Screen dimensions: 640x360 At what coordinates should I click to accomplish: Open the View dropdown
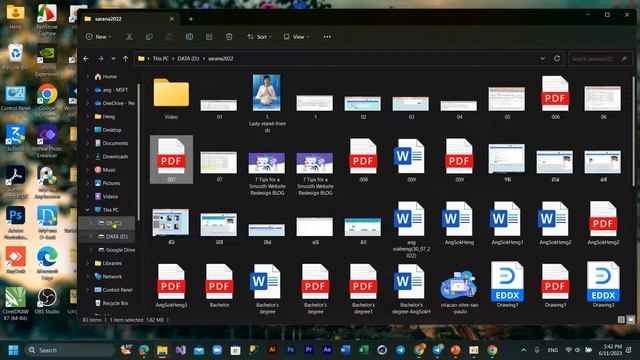coord(297,37)
